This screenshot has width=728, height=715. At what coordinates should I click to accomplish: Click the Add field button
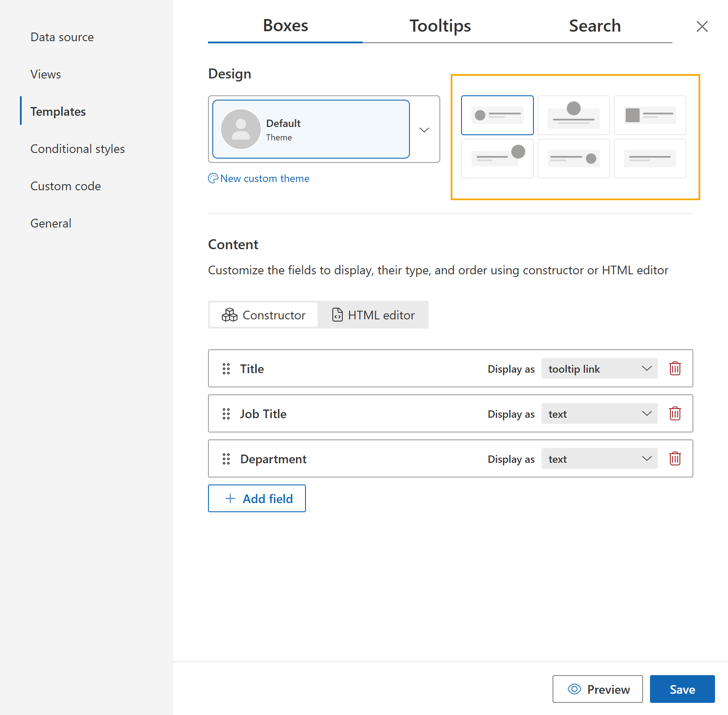click(x=257, y=498)
